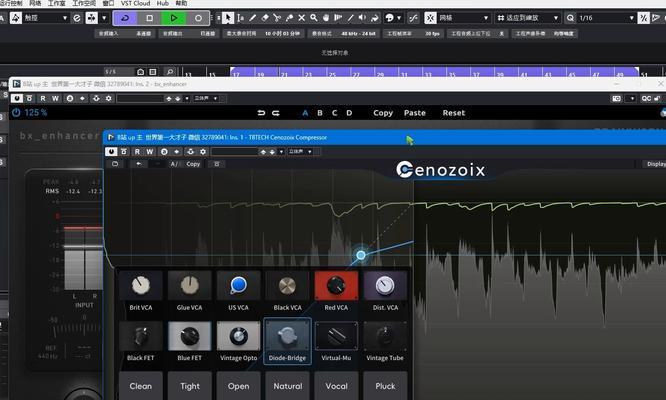
Task: Toggle Cenozoix plugin activate button
Action: [x=111, y=152]
